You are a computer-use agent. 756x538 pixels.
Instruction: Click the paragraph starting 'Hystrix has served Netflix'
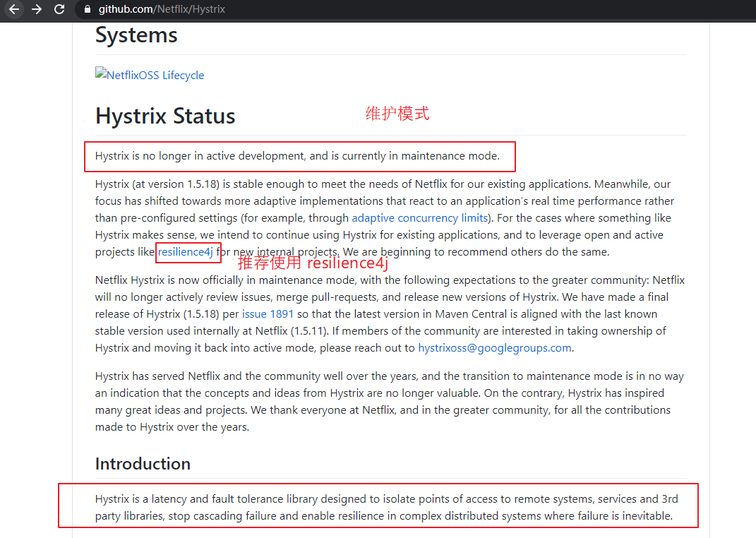click(x=389, y=402)
